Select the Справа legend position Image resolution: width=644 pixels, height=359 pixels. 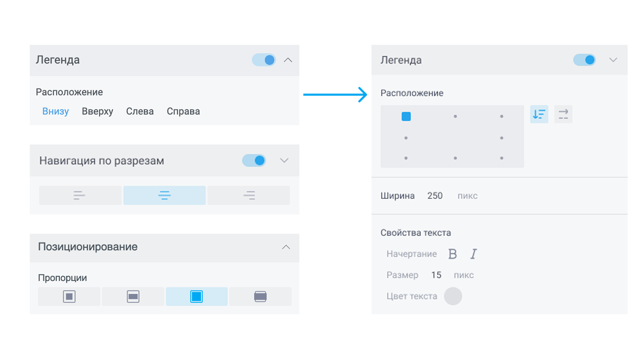coord(183,111)
